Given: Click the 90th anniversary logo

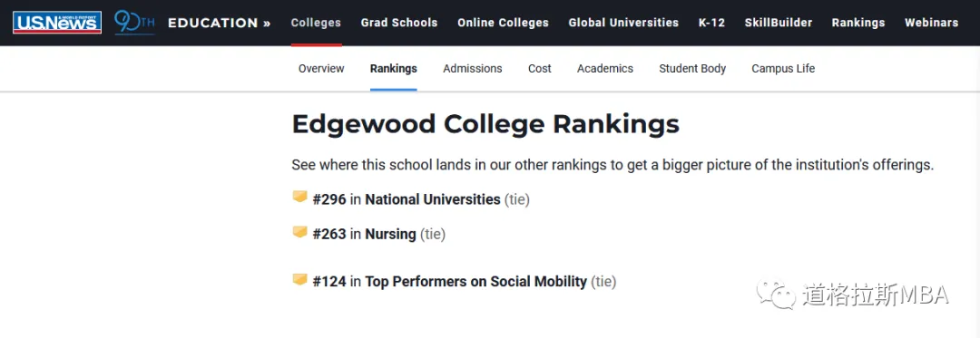Looking at the screenshot, I should pos(133,23).
